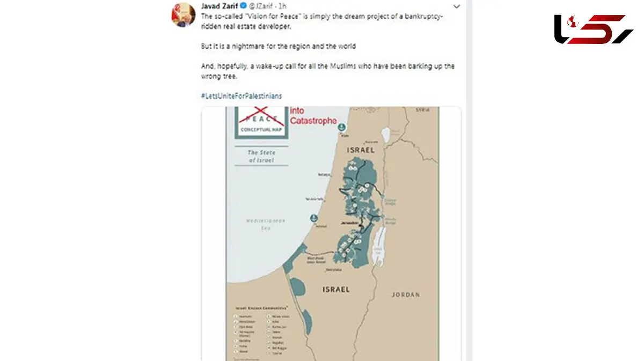Image resolution: width=644 pixels, height=361 pixels.
Task: Open the @JZarif handle link
Action: coord(261,7)
